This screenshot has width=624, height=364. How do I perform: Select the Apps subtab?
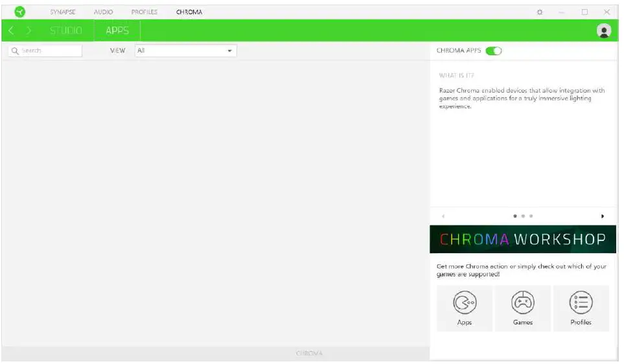coord(117,30)
